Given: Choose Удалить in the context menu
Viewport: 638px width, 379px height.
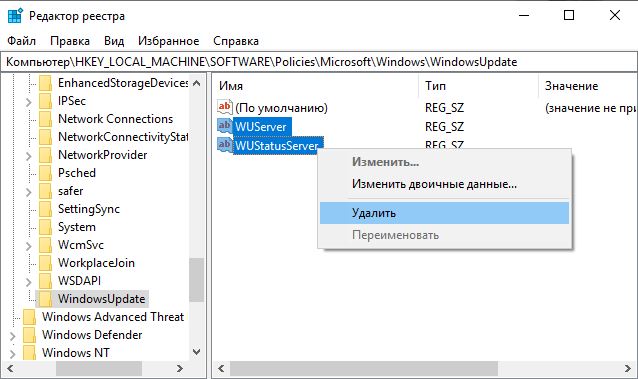Looking at the screenshot, I should 444,213.
